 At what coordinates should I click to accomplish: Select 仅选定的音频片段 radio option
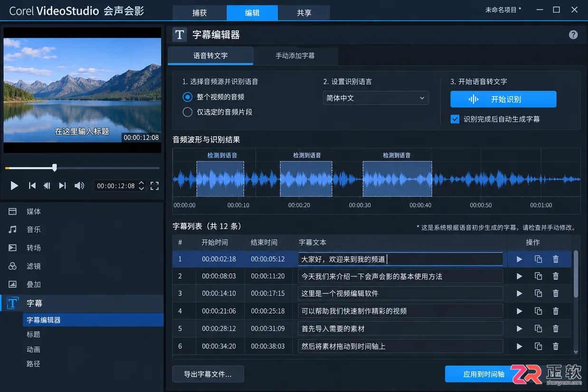(188, 112)
